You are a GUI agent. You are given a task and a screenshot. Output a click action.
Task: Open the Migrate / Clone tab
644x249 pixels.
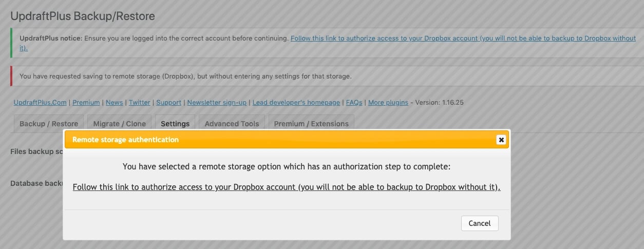(x=119, y=124)
